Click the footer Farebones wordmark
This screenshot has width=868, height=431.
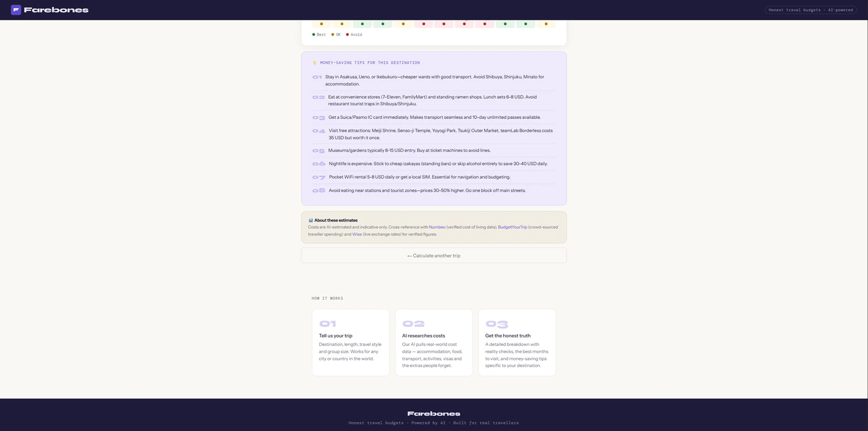(x=434, y=414)
